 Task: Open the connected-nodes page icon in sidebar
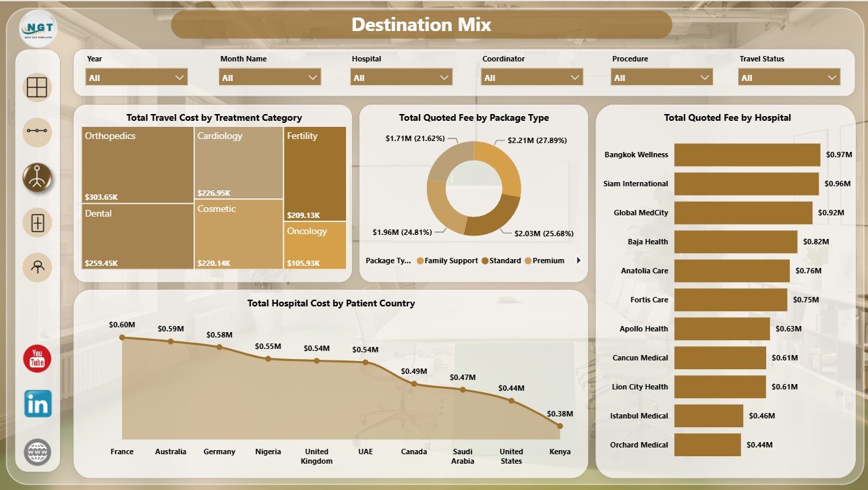pos(37,132)
